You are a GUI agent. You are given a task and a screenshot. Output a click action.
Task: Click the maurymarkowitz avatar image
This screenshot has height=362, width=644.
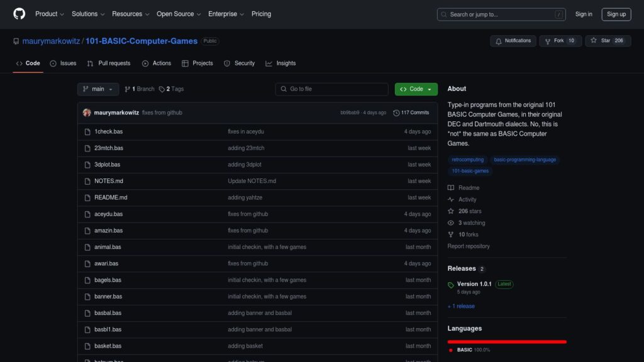click(87, 113)
